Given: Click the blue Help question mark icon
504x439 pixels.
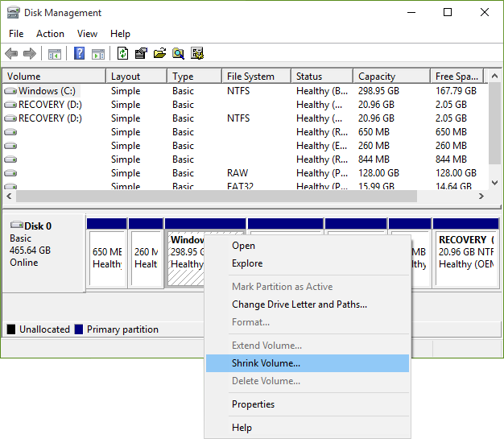Looking at the screenshot, I should [79, 54].
